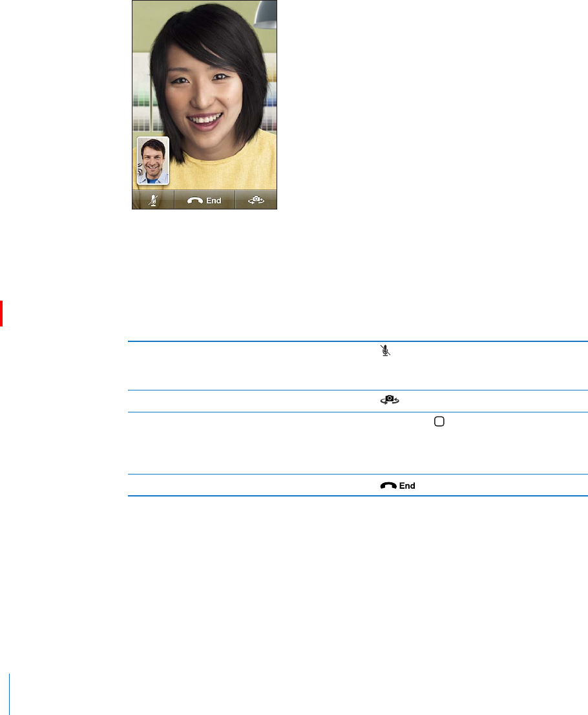Mute the microphone in the FaceTime call bar

(x=153, y=200)
